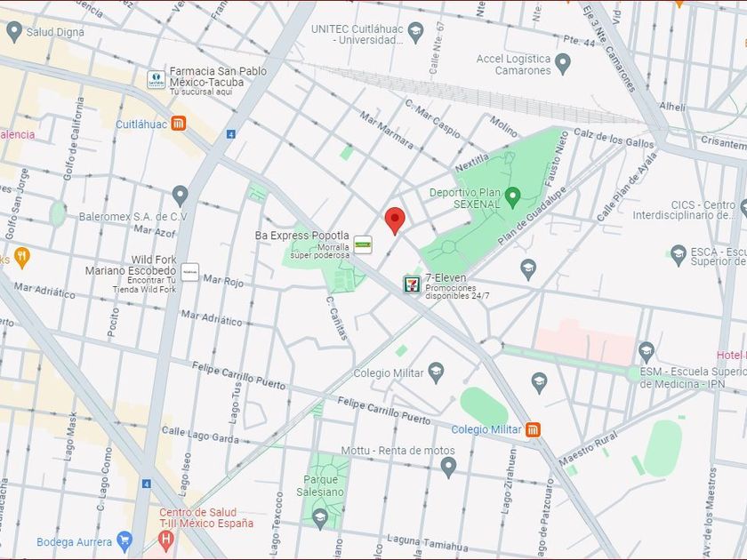
Task: Select the Golfo de California street label
Action: pos(73,139)
